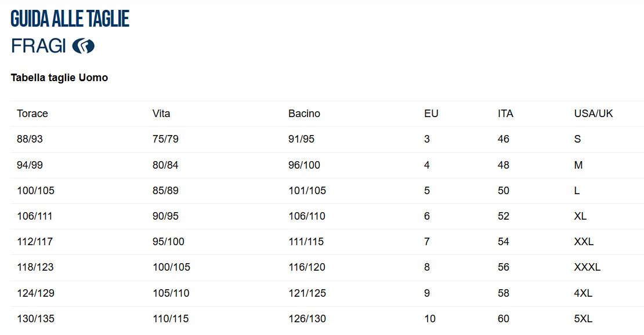Click the ITA size 54 cell

coord(504,242)
